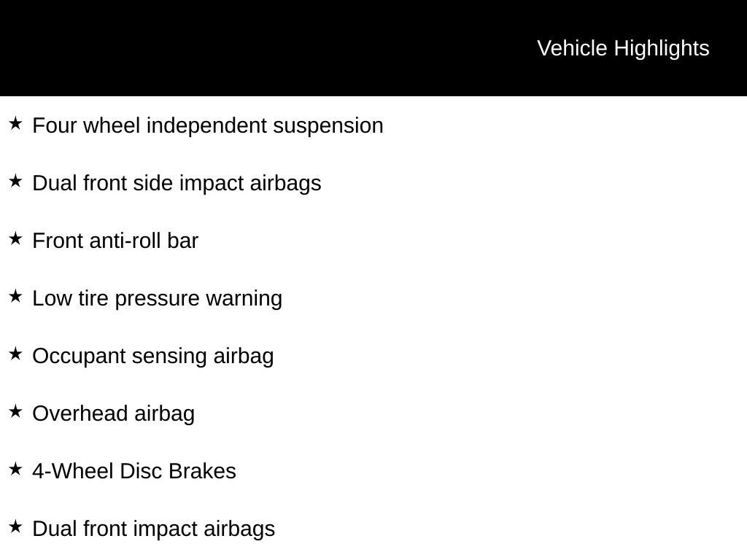Select the star bullet for Occupant sensing airbag
Viewport: 747px width, 560px height.
[x=15, y=354]
